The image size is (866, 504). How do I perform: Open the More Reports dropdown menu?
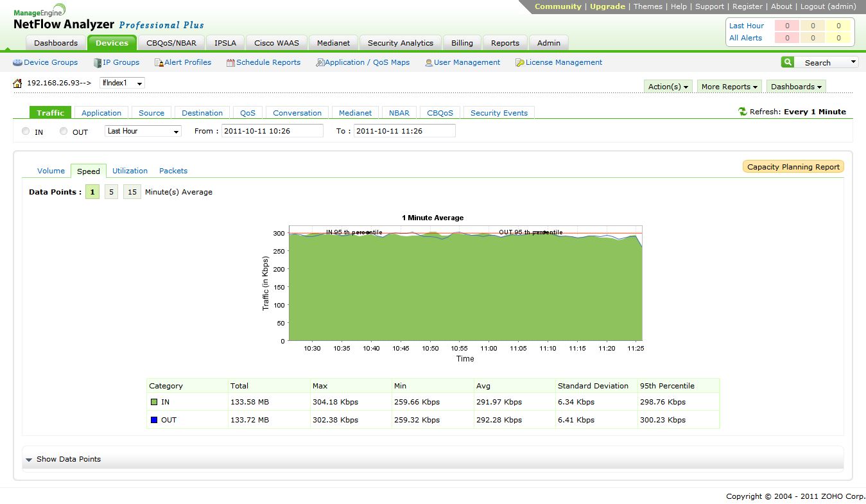tap(730, 87)
